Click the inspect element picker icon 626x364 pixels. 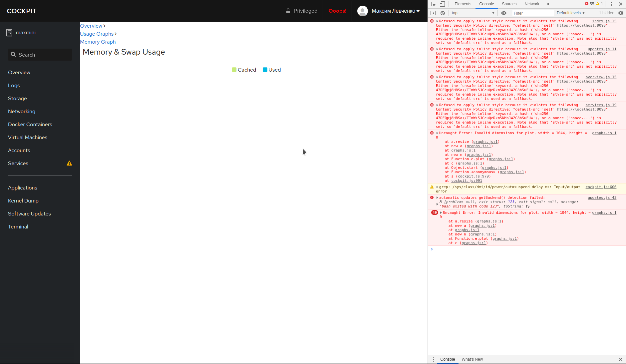[433, 4]
